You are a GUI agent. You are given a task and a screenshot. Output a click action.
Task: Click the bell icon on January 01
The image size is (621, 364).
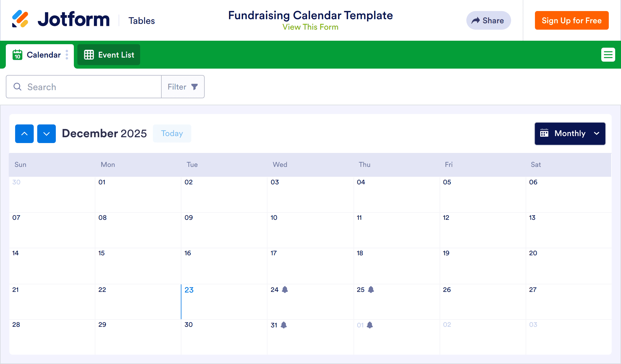tap(370, 325)
